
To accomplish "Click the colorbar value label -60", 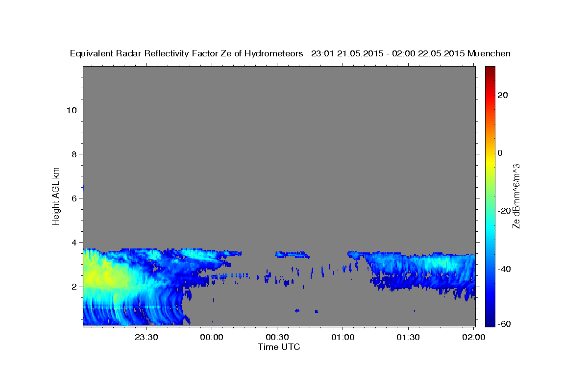I will click(x=504, y=323).
